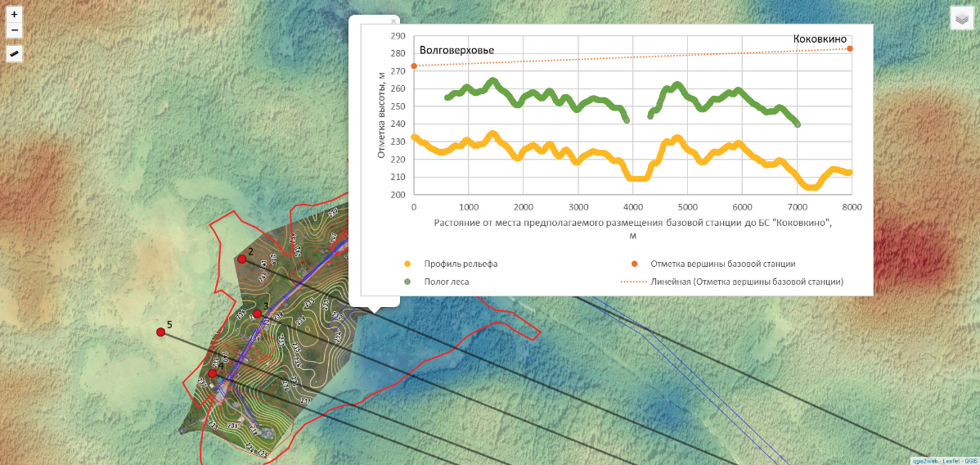Open the QGIS attribution link

click(x=971, y=461)
